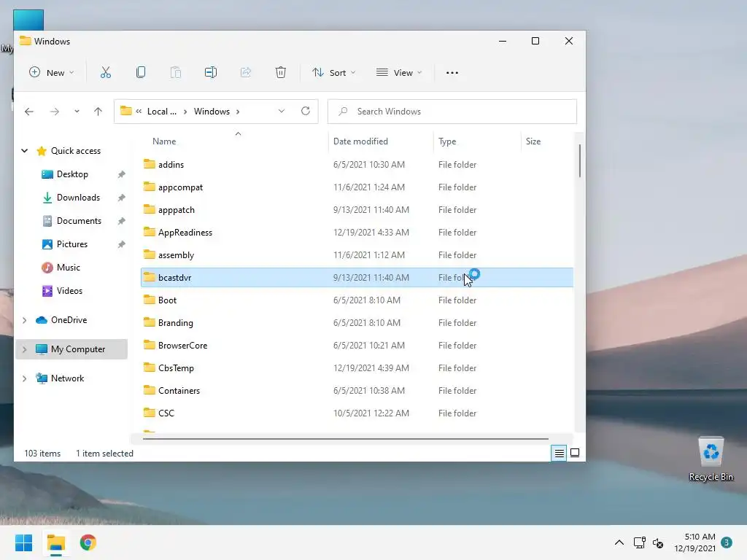Open the New item dropdown
747x560 pixels.
tap(52, 72)
